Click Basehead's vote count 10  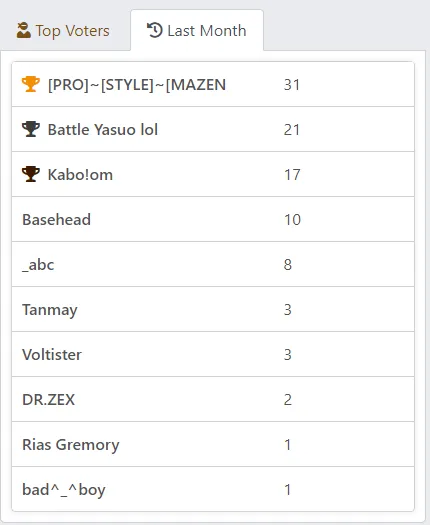[x=292, y=220]
